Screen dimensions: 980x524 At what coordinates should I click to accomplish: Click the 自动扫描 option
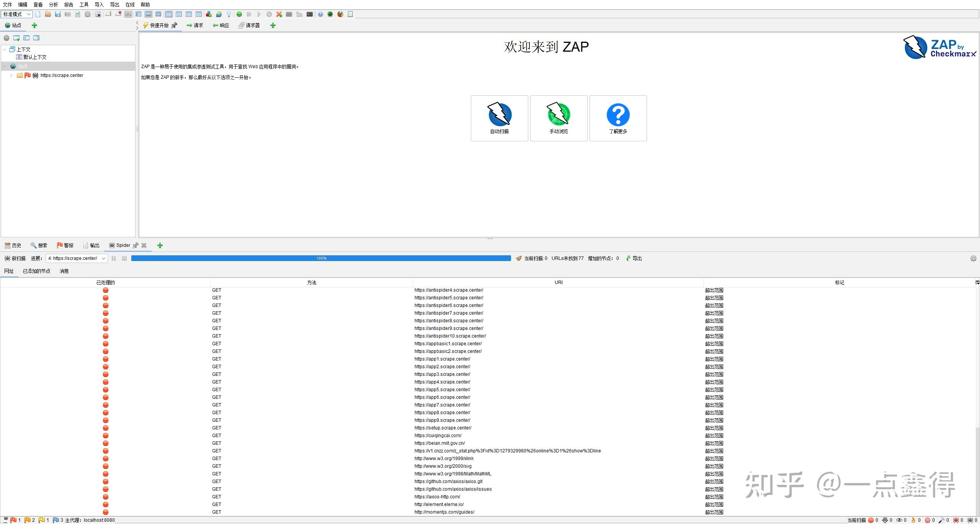pyautogui.click(x=499, y=118)
